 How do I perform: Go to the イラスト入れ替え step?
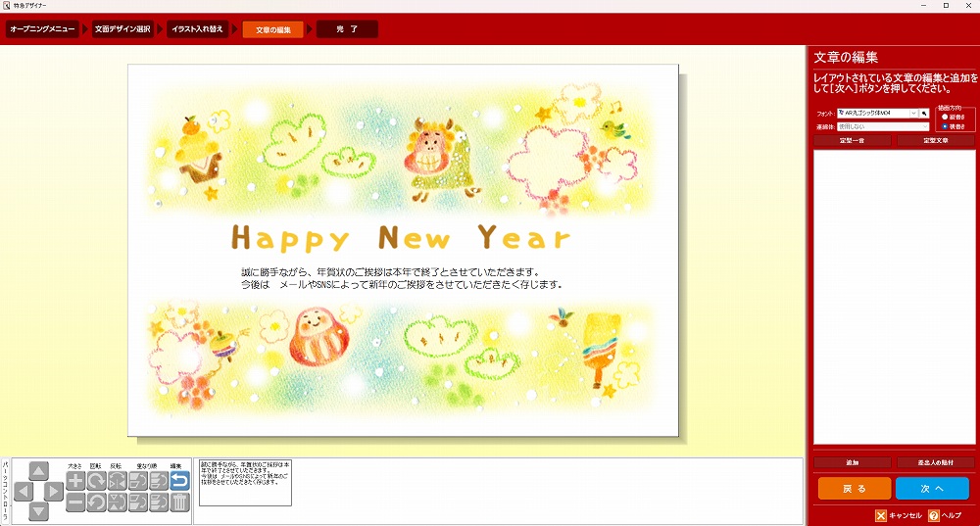point(197,29)
